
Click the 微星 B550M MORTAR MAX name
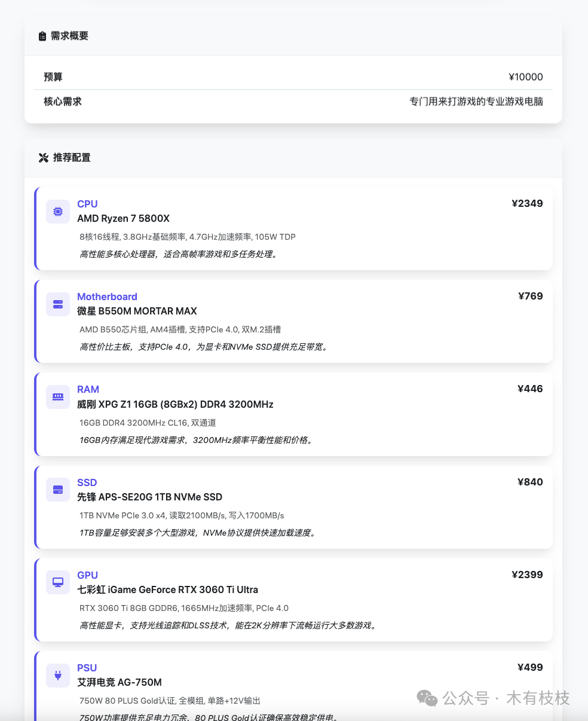point(137,311)
